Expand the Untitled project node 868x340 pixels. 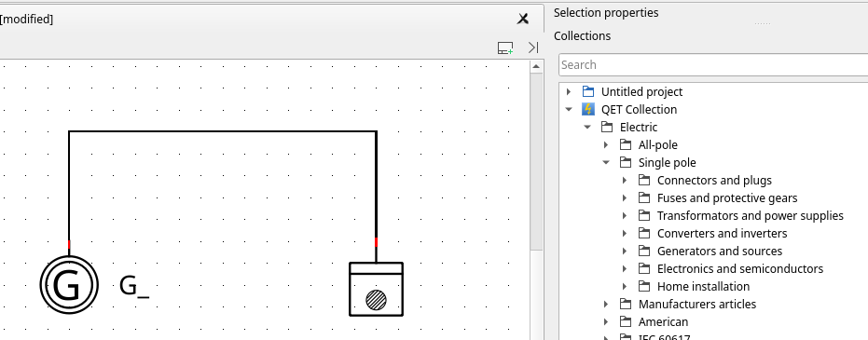[x=569, y=92]
